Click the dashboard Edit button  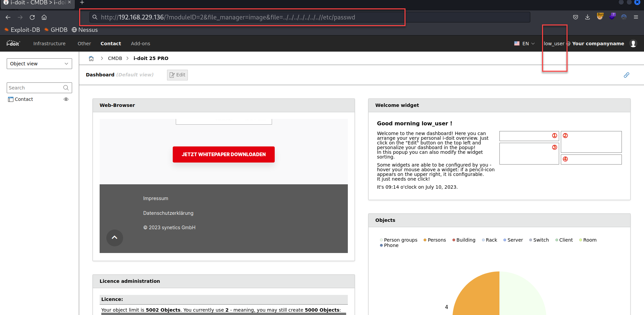[177, 75]
